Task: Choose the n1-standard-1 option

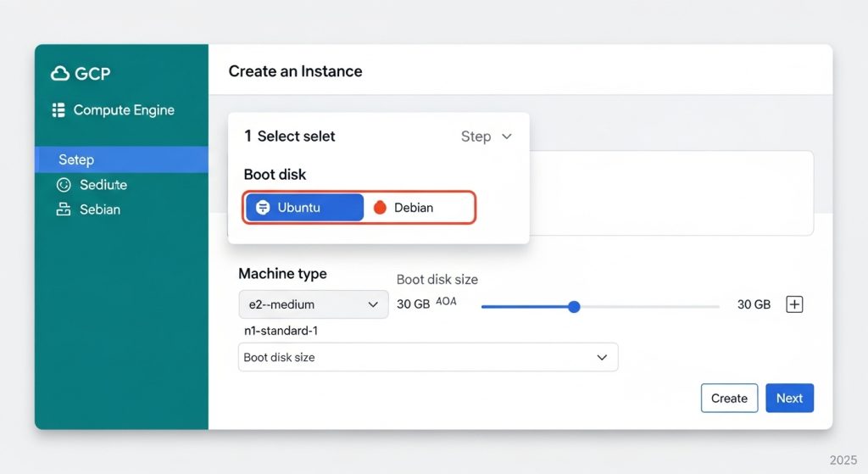Action: tap(281, 331)
